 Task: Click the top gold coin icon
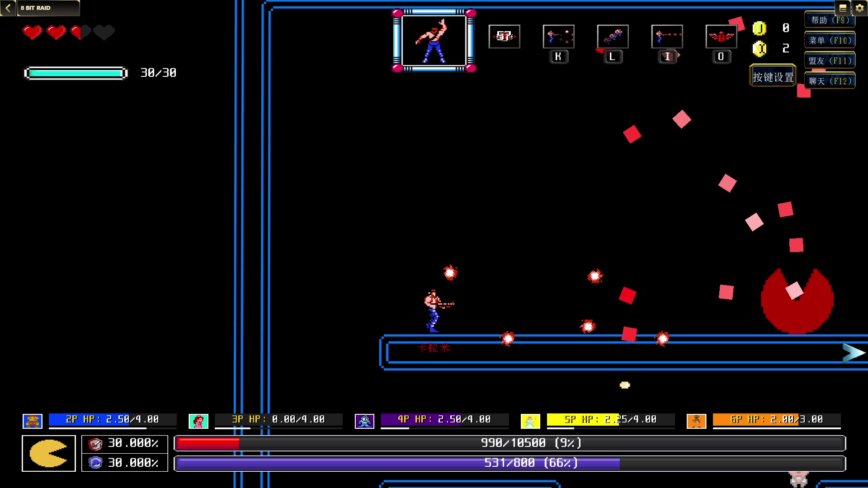point(759,28)
